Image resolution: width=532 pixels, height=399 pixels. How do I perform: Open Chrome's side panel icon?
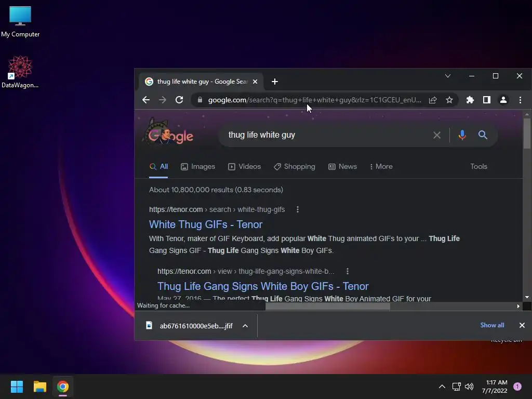[x=486, y=100]
